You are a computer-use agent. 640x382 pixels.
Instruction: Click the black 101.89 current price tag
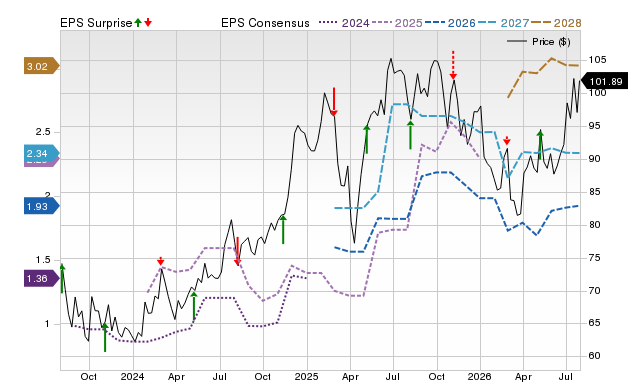604,81
